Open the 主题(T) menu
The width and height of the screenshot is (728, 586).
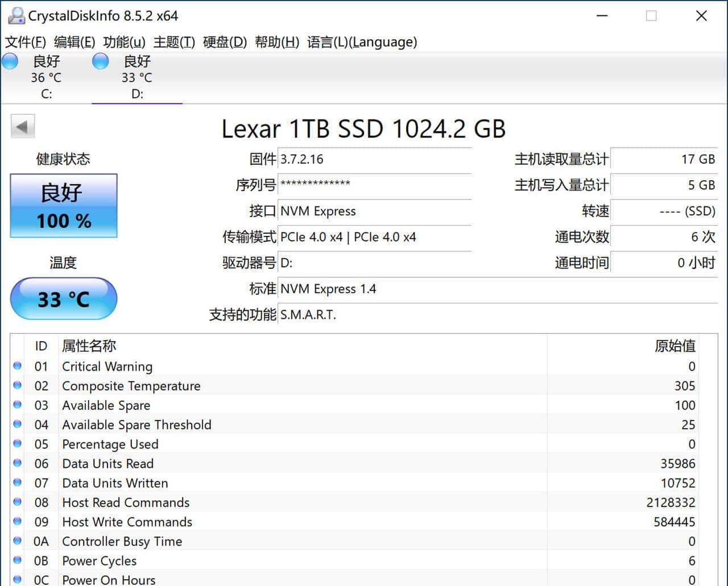(174, 42)
